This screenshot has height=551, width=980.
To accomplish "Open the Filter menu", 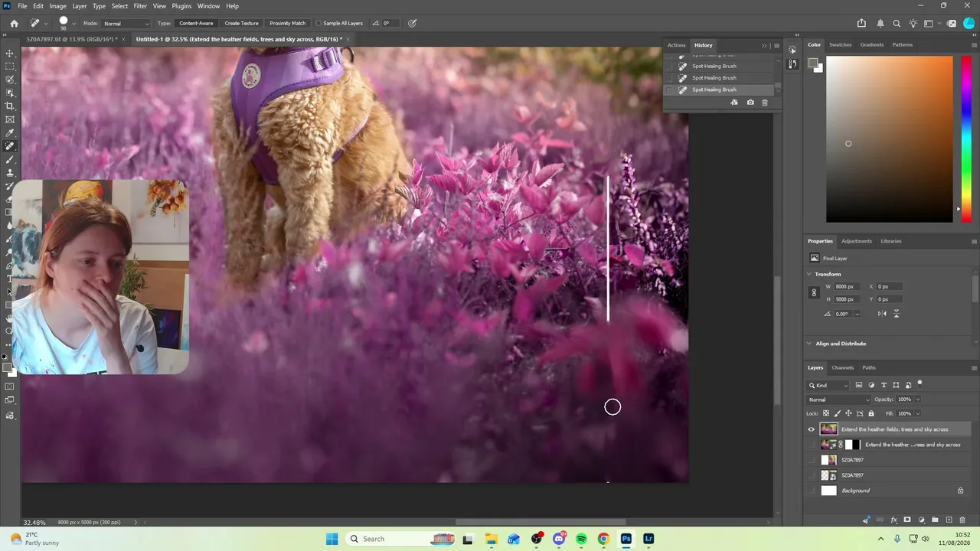I will 140,6.
